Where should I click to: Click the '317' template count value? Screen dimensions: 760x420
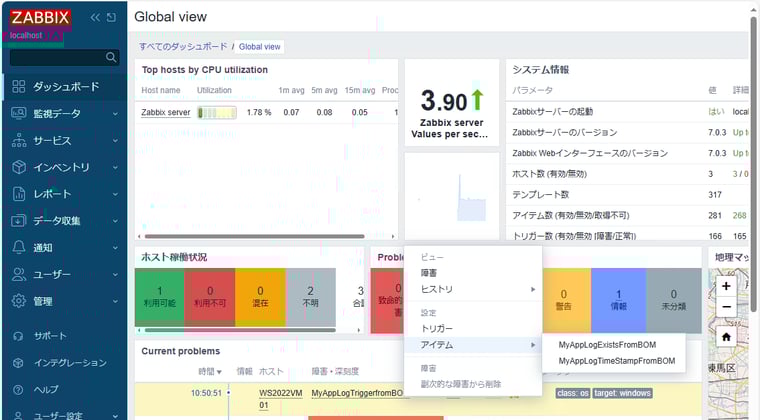tap(715, 195)
